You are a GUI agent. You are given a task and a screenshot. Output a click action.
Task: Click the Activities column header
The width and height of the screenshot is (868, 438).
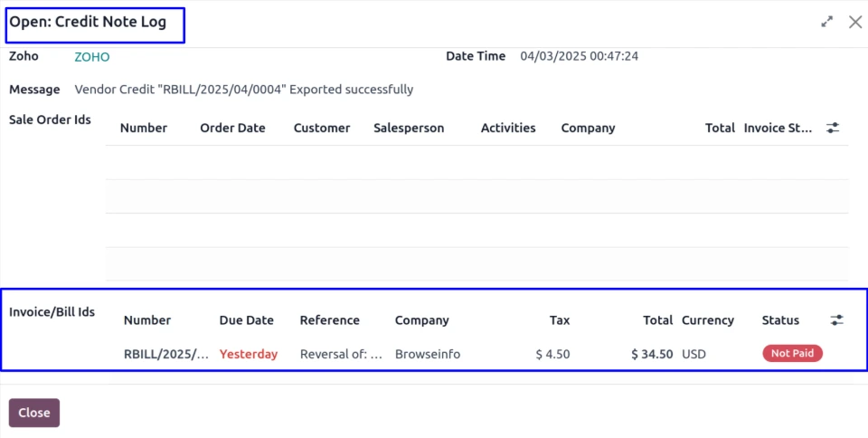(508, 129)
